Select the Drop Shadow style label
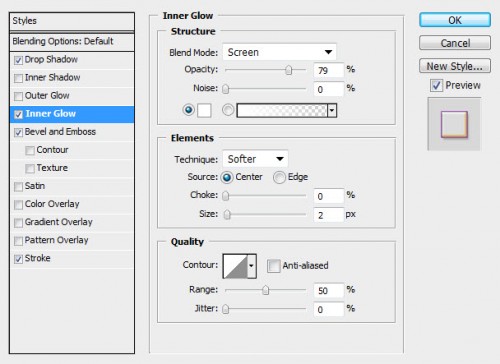The height and width of the screenshot is (364, 500). [51, 59]
